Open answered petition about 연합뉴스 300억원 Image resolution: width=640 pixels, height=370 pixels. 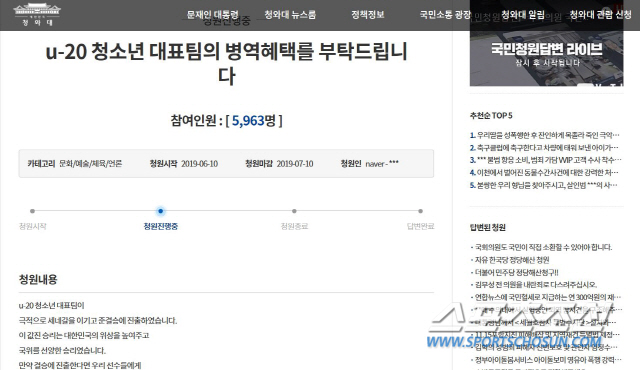[548, 297]
